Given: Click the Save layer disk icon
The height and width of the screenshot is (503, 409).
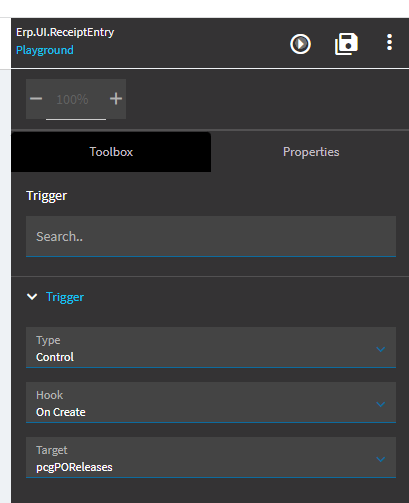Looking at the screenshot, I should tap(346, 44).
